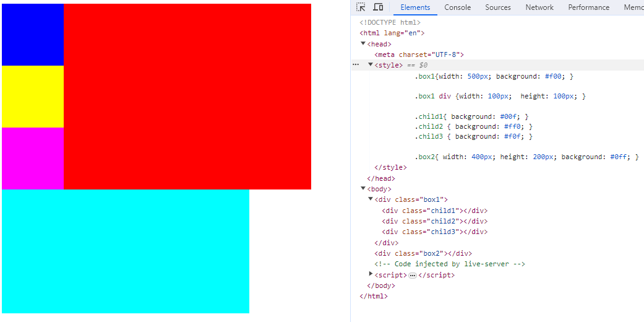
Task: Collapse the head element arrow
Action: click(363, 43)
